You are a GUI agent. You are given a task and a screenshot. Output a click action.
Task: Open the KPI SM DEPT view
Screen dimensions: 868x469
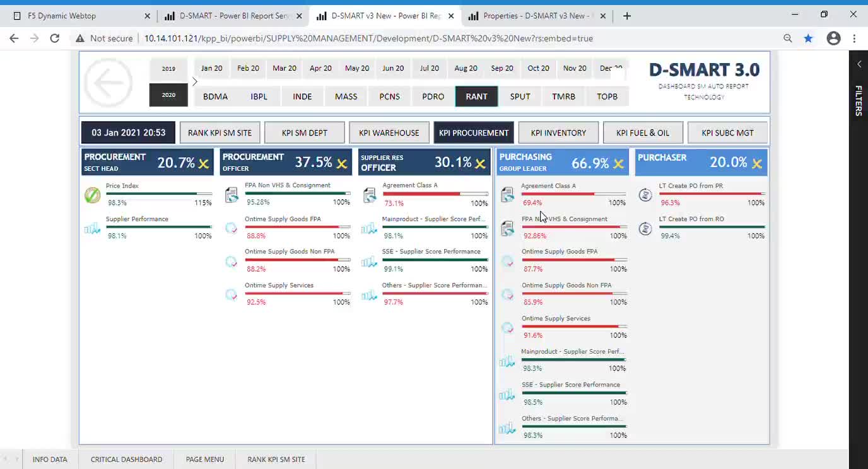pos(305,133)
